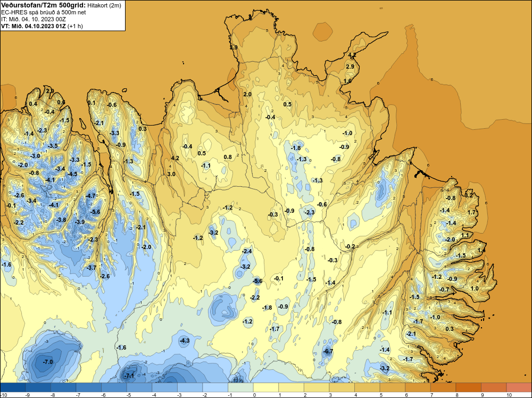Pick the legend color between 6 and 7
This screenshot has height=398, width=532.
click(418, 387)
